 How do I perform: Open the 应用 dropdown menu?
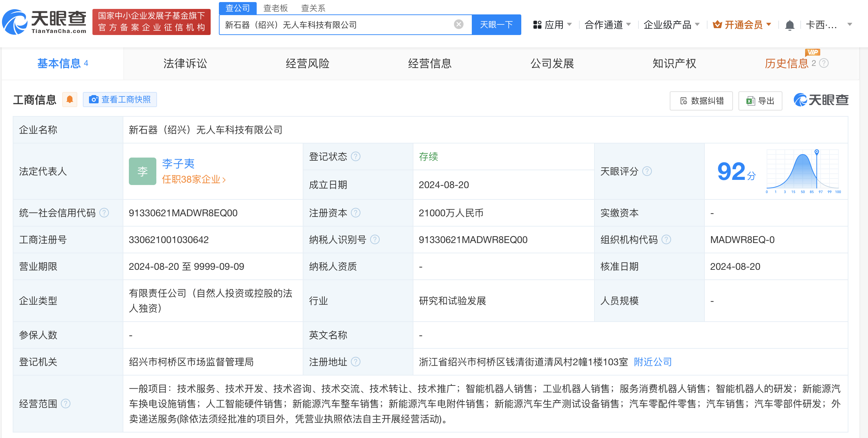tap(555, 24)
